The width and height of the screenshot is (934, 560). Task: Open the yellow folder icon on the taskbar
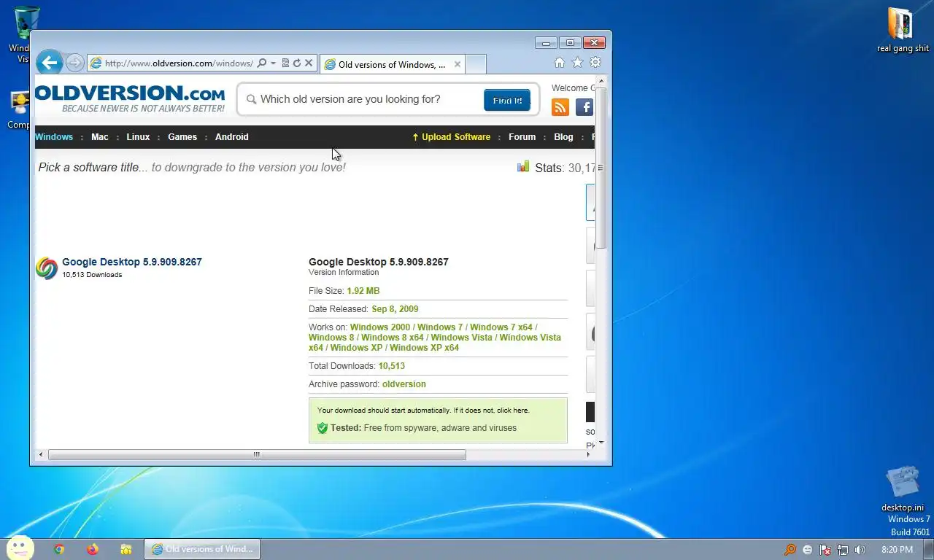(126, 550)
